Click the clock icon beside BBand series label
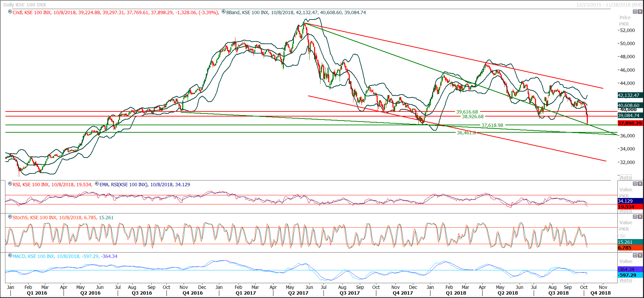Image resolution: width=644 pixels, height=298 pixels. (x=224, y=12)
